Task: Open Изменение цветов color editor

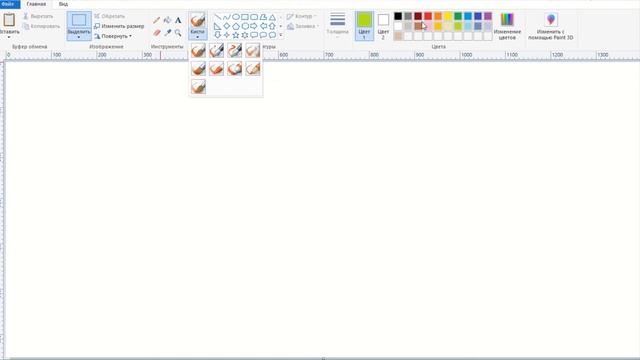Action: (507, 26)
